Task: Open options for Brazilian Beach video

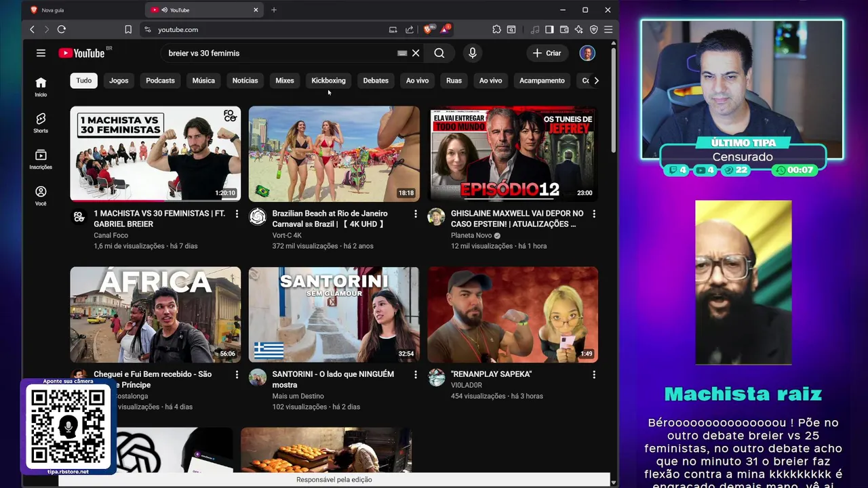Action: pyautogui.click(x=416, y=213)
